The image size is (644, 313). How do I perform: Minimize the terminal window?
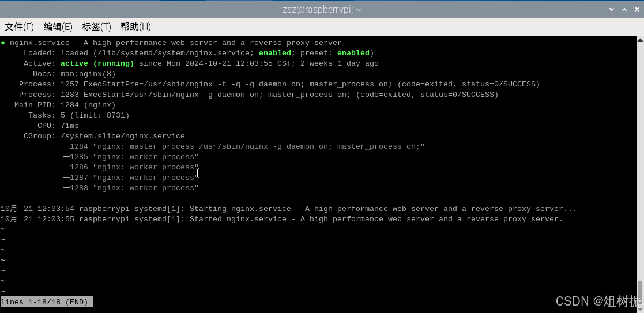click(x=613, y=9)
